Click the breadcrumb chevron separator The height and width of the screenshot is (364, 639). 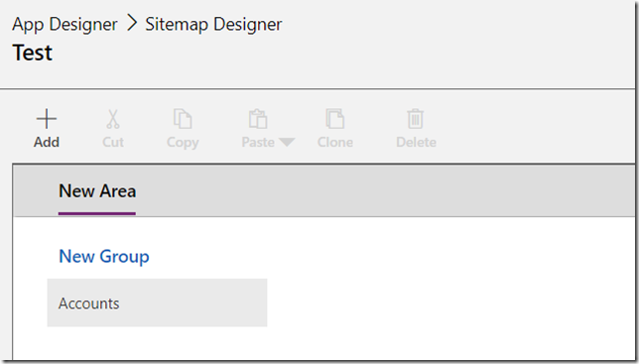(x=132, y=24)
